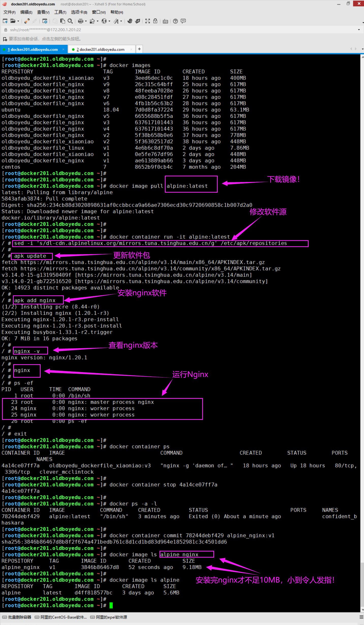364x625 pixels.
Task: Expand the Print dropdown arrow
Action: (x=86, y=21)
